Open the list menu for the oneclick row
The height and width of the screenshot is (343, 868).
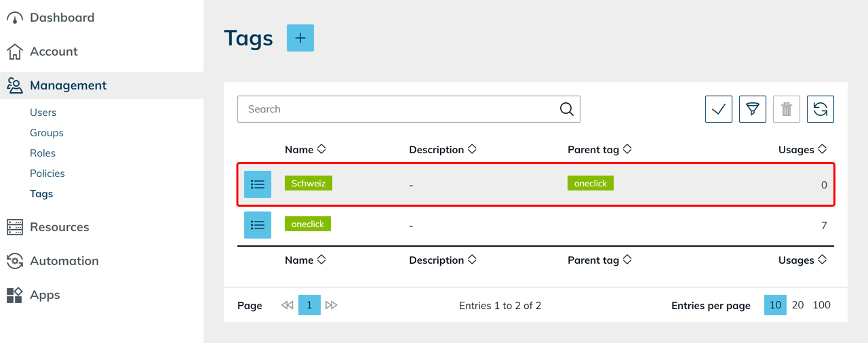pyautogui.click(x=258, y=225)
